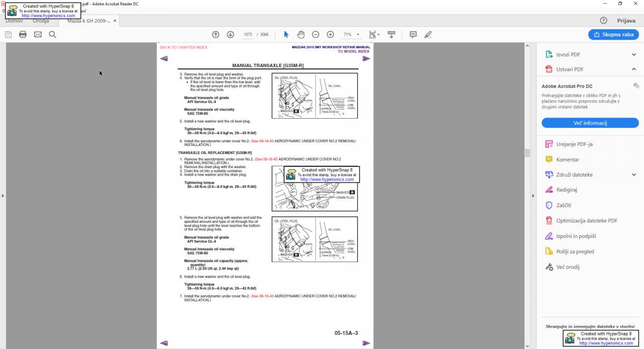Switch to the Orodja tab
This screenshot has height=349, width=644.
[41, 21]
